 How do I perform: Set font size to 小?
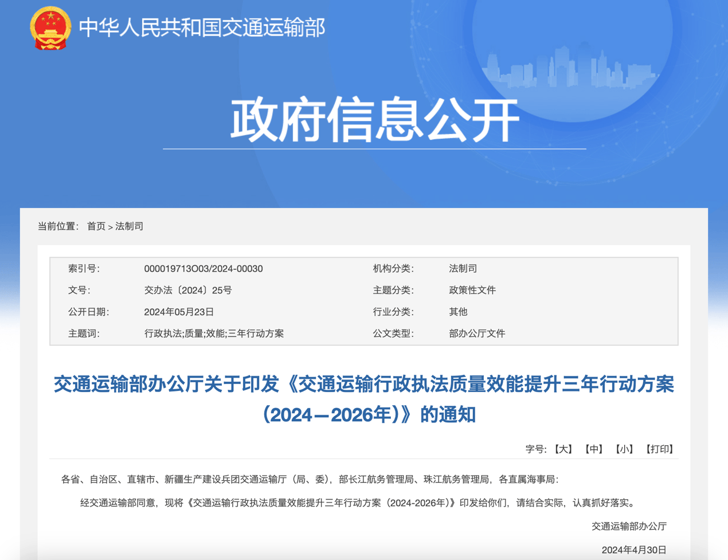click(x=624, y=449)
